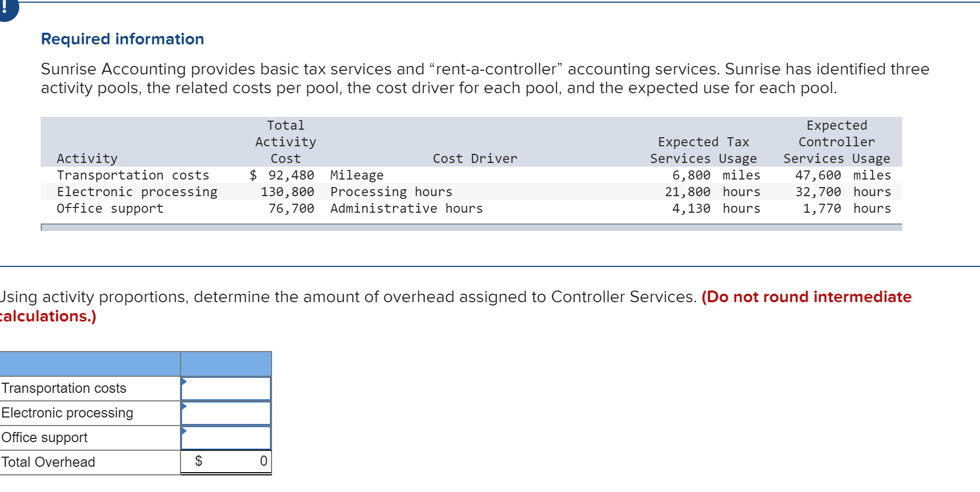
Task: Click the '47,600 miles' controller usage value
Action: [843, 175]
